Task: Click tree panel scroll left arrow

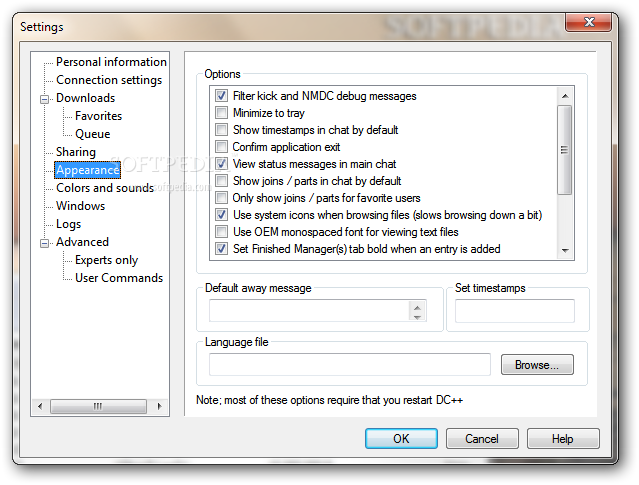Action: pyautogui.click(x=40, y=406)
